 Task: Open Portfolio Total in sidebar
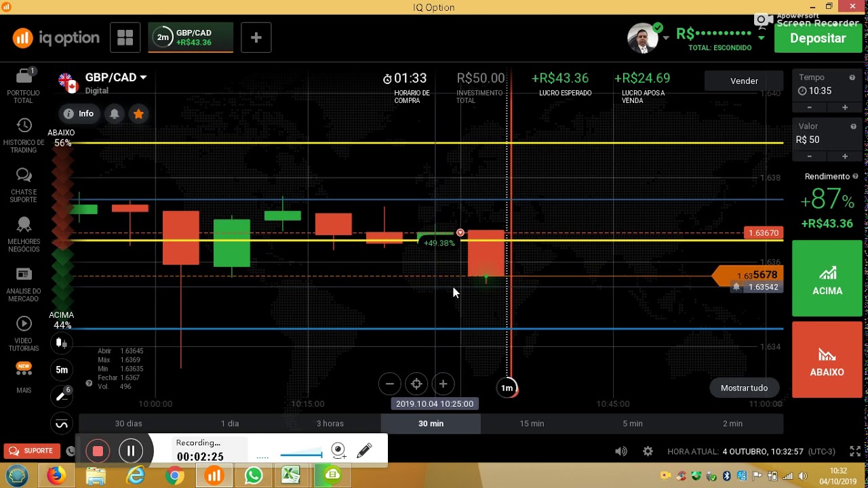pos(24,85)
